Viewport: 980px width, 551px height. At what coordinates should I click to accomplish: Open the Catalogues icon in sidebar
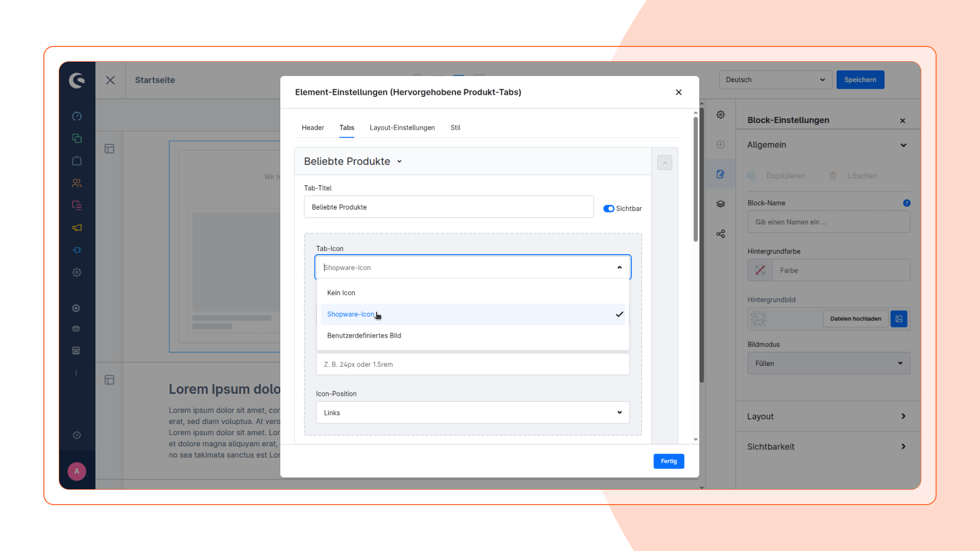[77, 138]
